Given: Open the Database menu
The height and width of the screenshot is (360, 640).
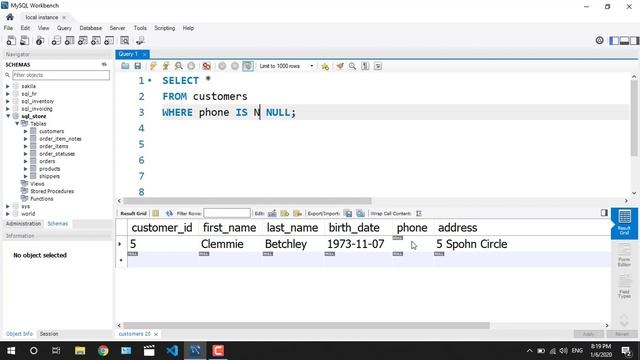Looking at the screenshot, I should pos(91,28).
